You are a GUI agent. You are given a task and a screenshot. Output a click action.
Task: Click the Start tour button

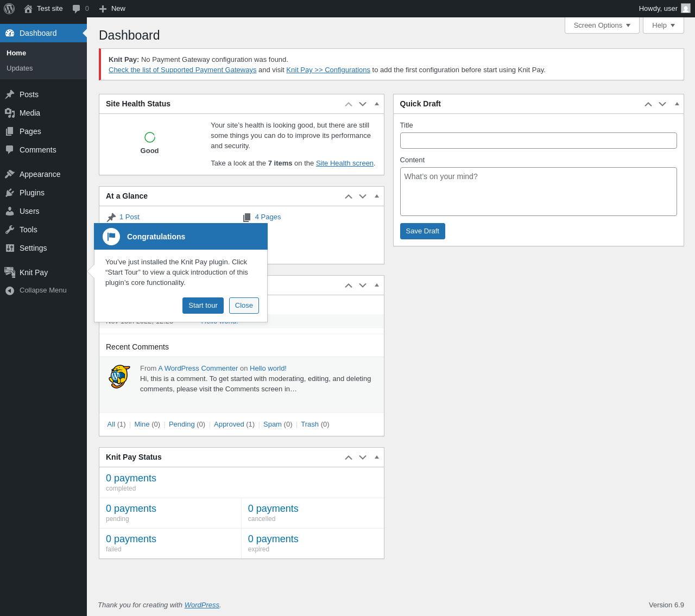coord(203,306)
